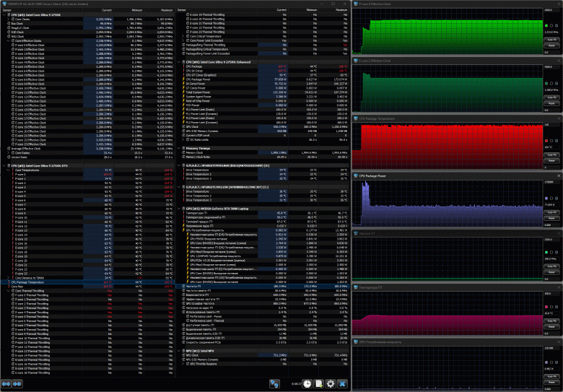Click thermometer icon beside CPU Package row

184,66
